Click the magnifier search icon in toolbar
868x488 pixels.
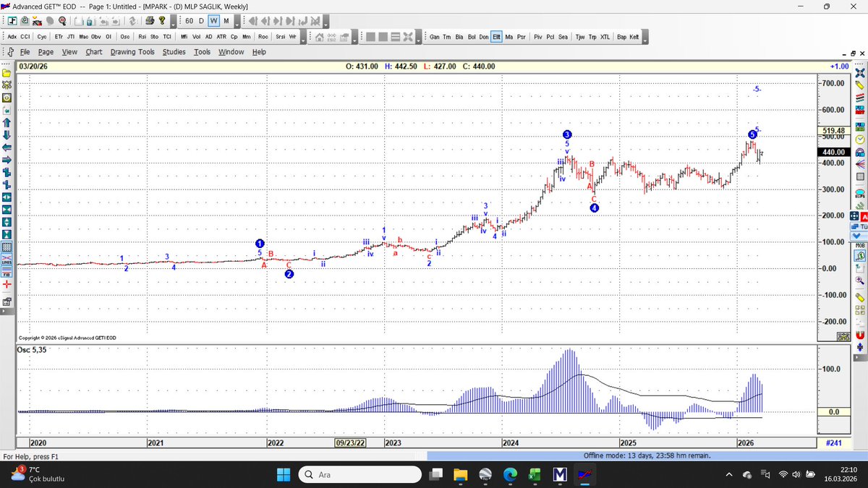click(62, 20)
